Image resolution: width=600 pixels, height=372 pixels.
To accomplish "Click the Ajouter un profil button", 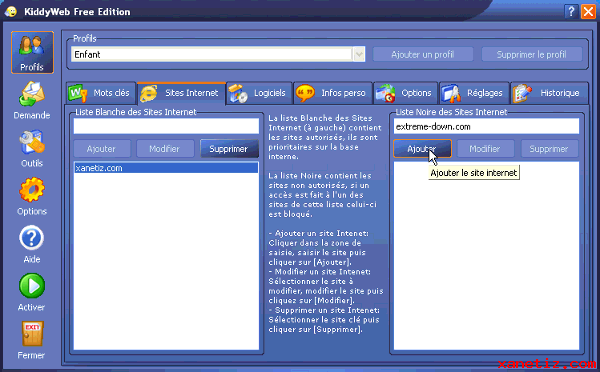I will tap(422, 55).
